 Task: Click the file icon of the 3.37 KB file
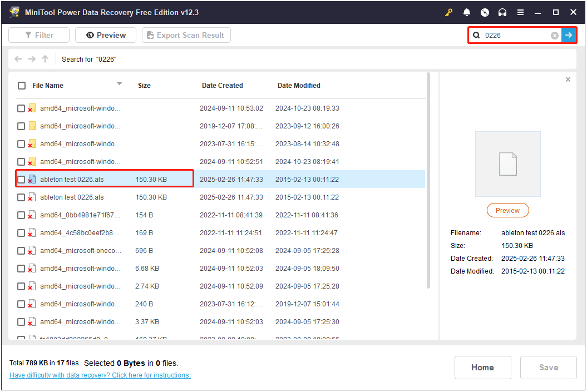[32, 322]
